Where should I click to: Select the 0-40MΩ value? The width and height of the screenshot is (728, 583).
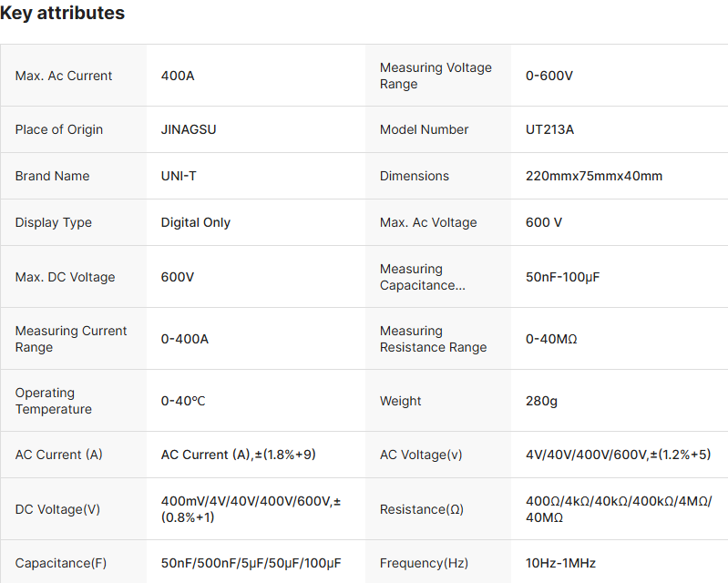coord(552,339)
